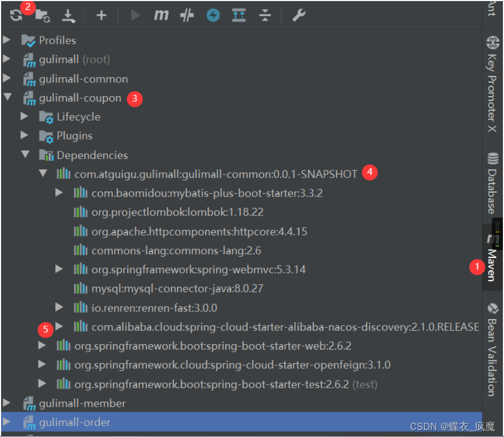Click Generate Sources and Update Folders icon
504x437 pixels.
pyautogui.click(x=42, y=15)
